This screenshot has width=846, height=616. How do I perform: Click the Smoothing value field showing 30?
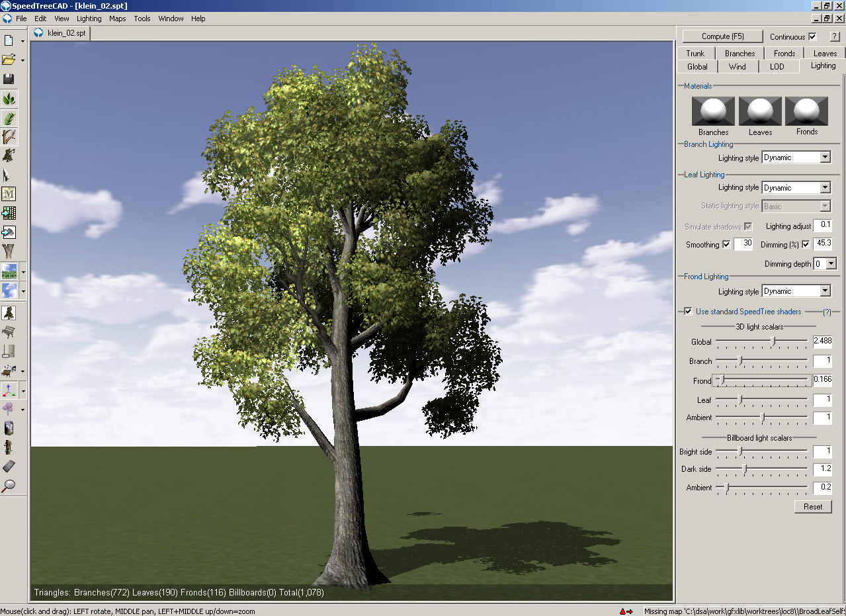coord(743,244)
